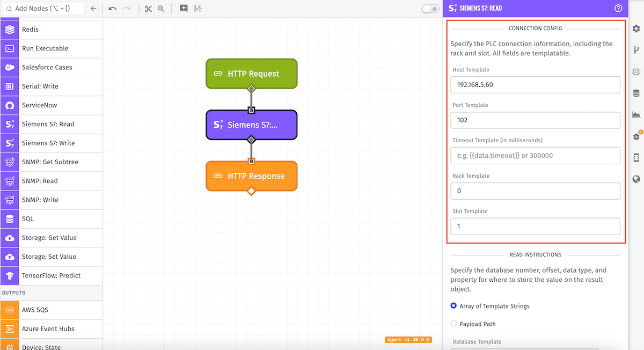Undo the last workflow change

click(x=112, y=9)
